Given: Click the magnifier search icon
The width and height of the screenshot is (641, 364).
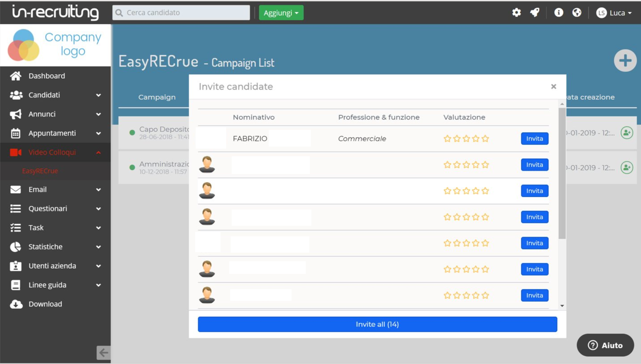Looking at the screenshot, I should point(119,13).
